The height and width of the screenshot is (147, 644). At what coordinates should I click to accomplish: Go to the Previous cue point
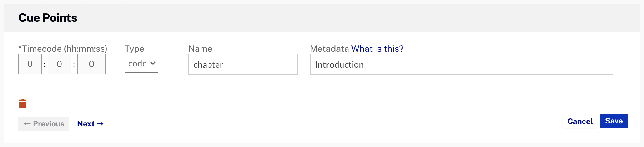point(44,124)
